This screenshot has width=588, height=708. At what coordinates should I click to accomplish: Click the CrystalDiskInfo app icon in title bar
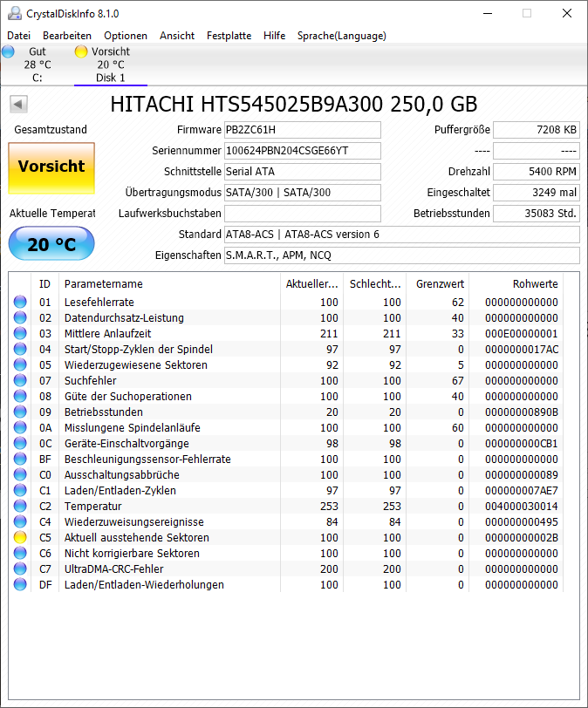(x=15, y=14)
